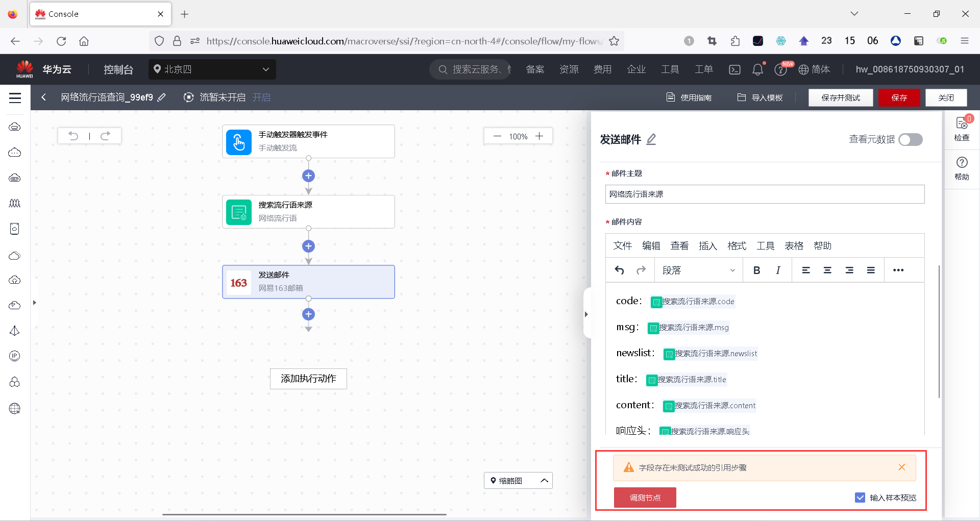Redo in the email content editor
Viewport: 980px width, 521px height.
[641, 270]
